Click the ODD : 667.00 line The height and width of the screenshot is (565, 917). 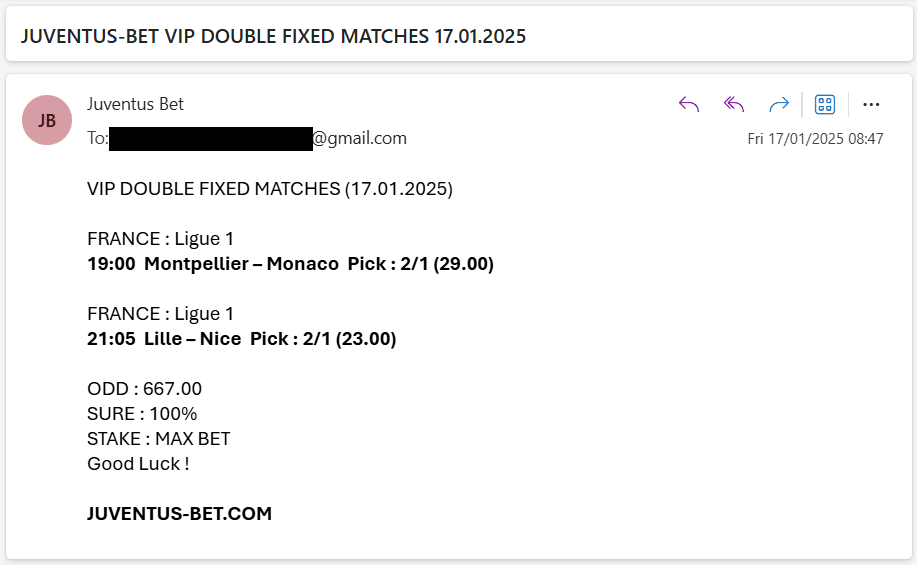pyautogui.click(x=145, y=389)
